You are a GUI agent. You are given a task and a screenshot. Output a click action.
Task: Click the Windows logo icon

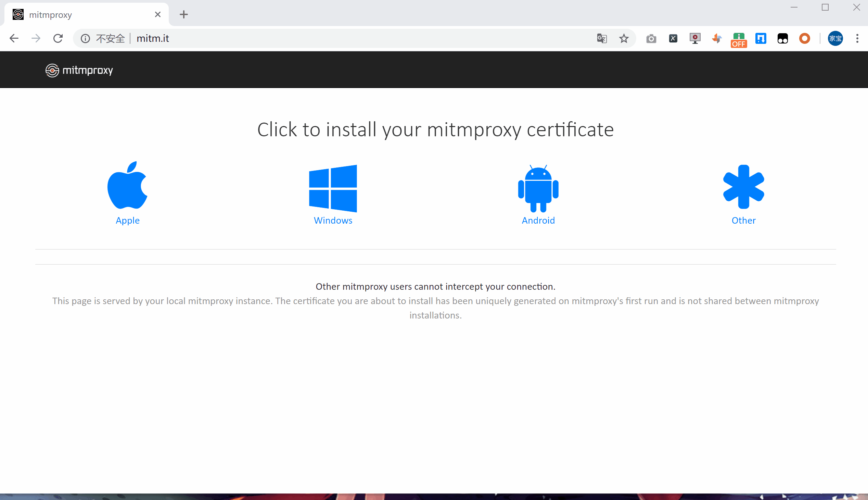coord(333,188)
